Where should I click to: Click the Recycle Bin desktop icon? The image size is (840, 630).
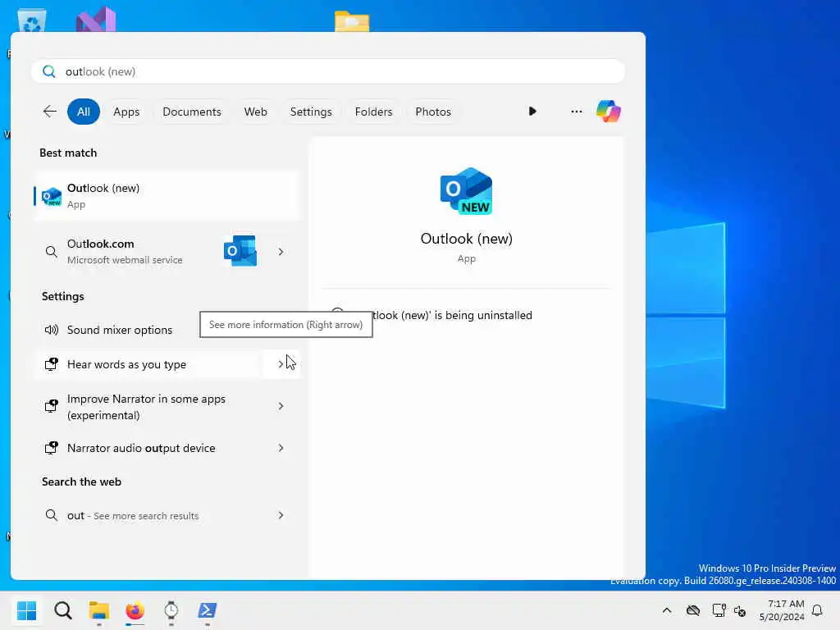(x=32, y=21)
